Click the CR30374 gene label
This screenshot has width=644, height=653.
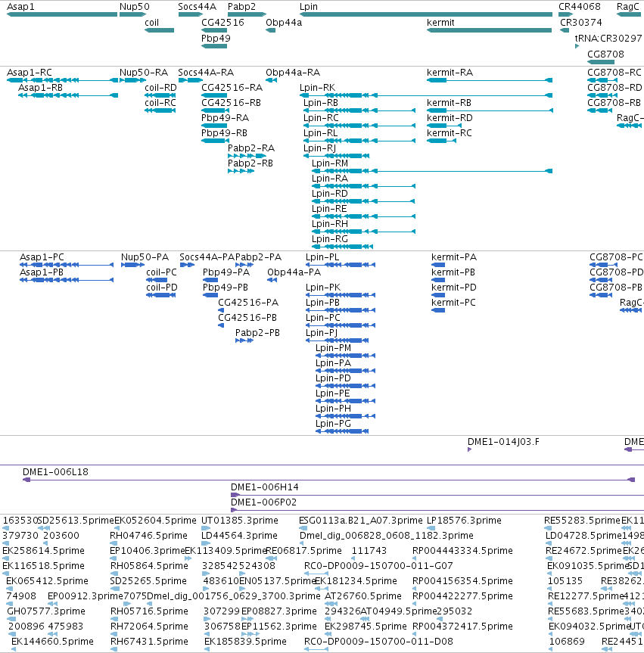tap(581, 23)
